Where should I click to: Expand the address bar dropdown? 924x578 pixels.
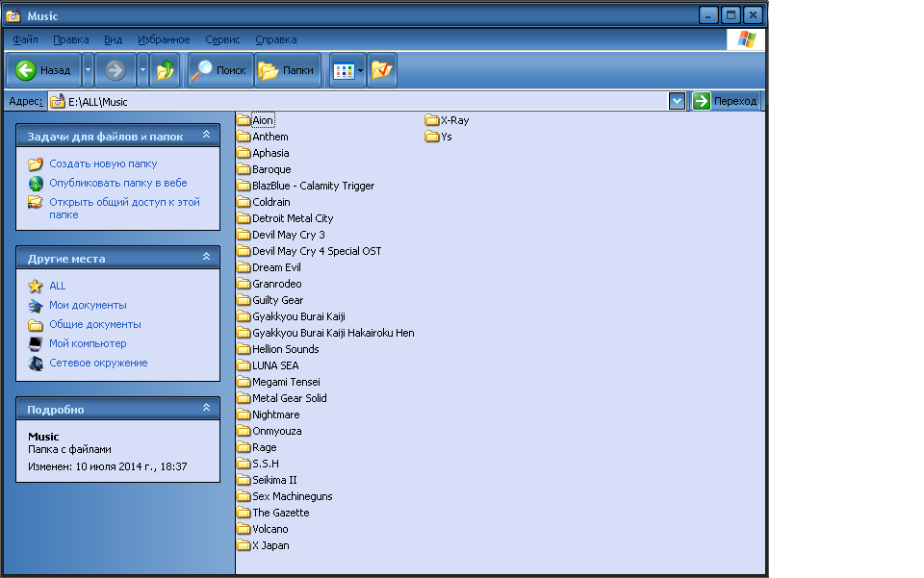677,101
